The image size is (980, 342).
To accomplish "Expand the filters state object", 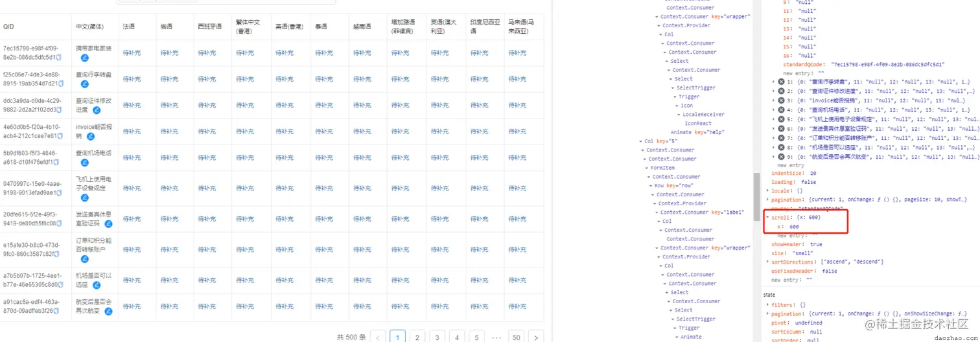I will 768,304.
